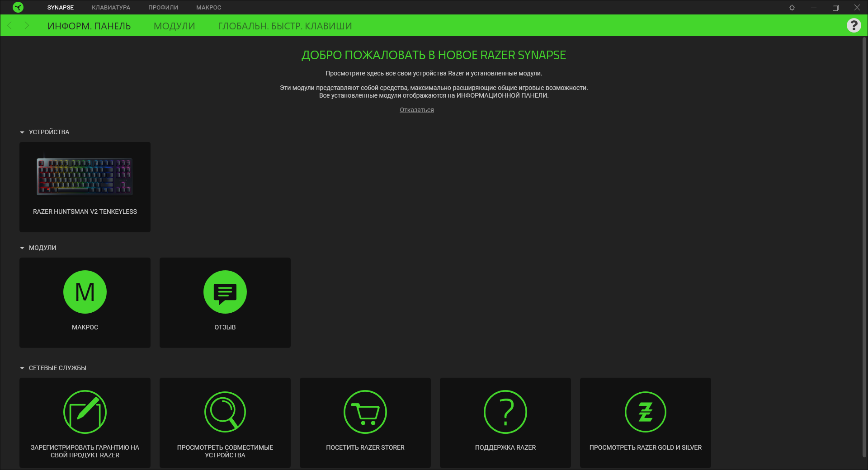Open settings via the gear icon

(792, 8)
